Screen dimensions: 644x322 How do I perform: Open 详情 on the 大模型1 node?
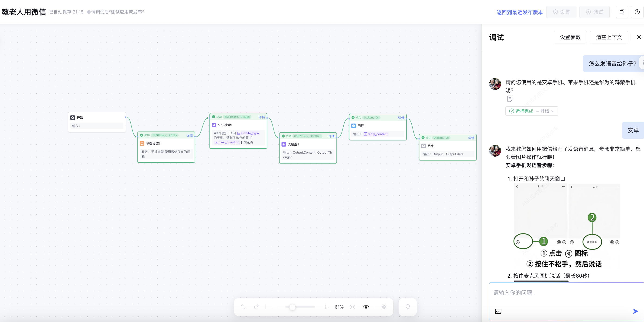pos(331,136)
